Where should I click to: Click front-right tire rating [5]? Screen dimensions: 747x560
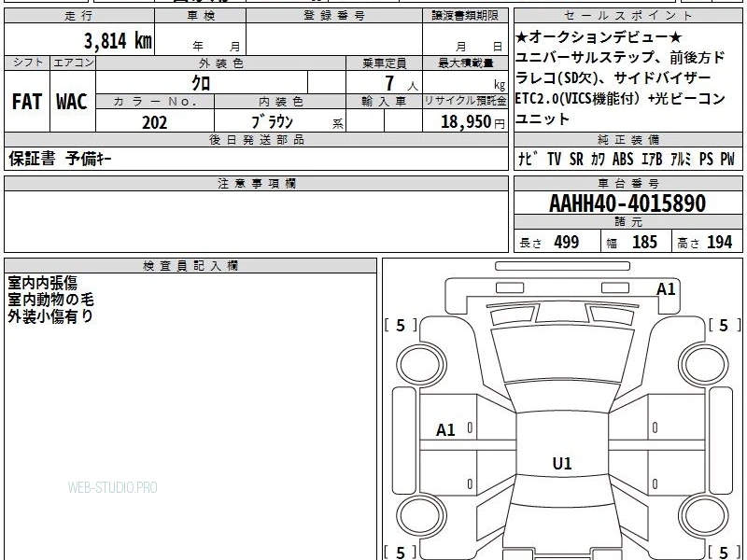tap(724, 326)
